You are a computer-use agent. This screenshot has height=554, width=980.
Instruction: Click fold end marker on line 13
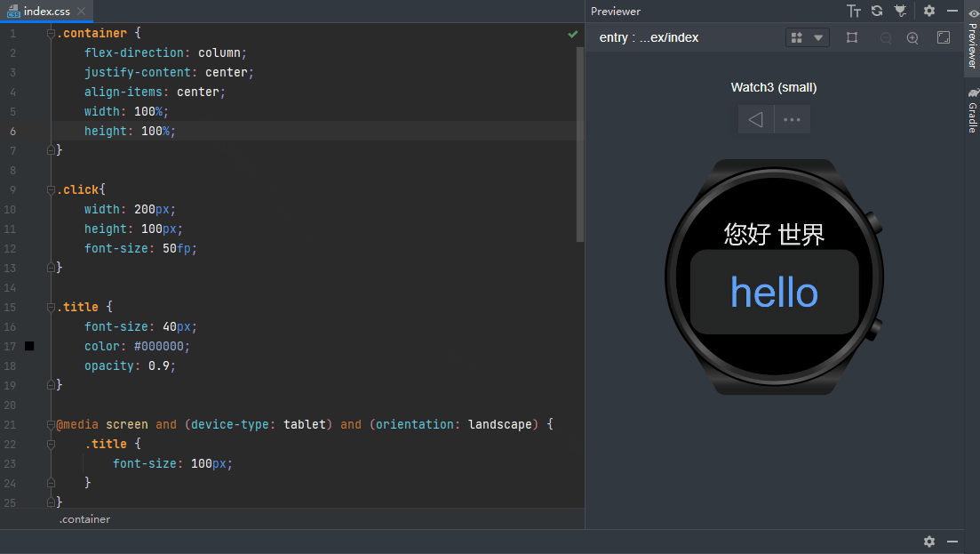(x=51, y=268)
